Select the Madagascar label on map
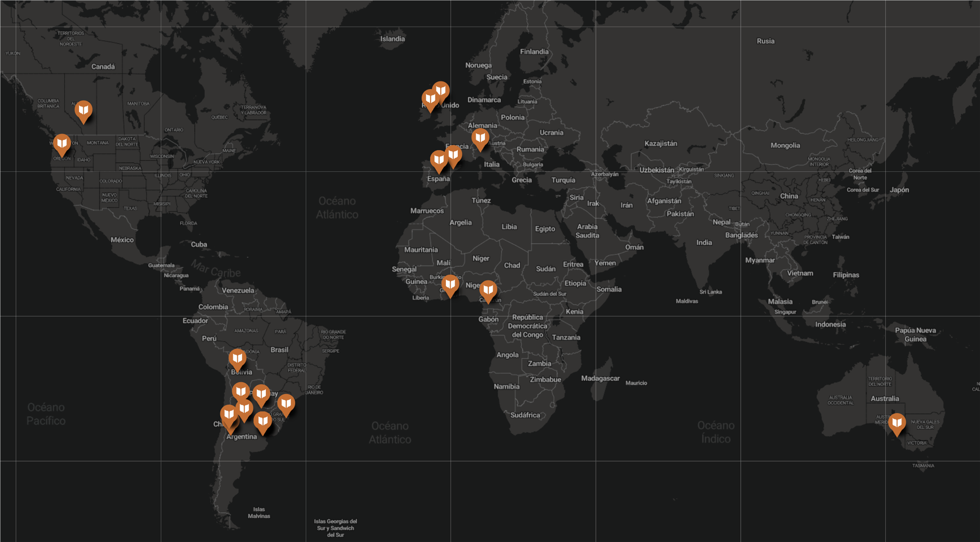Image resolution: width=980 pixels, height=542 pixels. (x=600, y=378)
